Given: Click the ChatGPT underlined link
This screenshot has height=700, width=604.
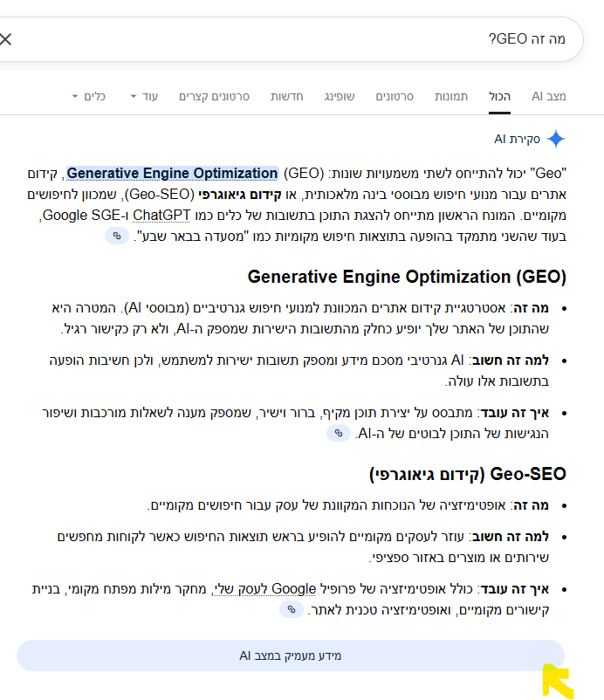Looking at the screenshot, I should (x=161, y=216).
